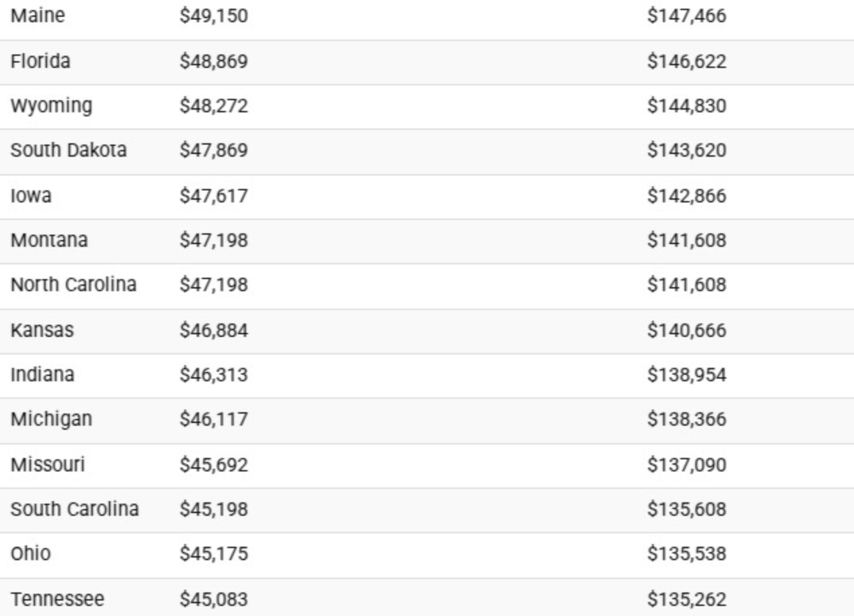Click the Maine state name cell

(x=38, y=16)
